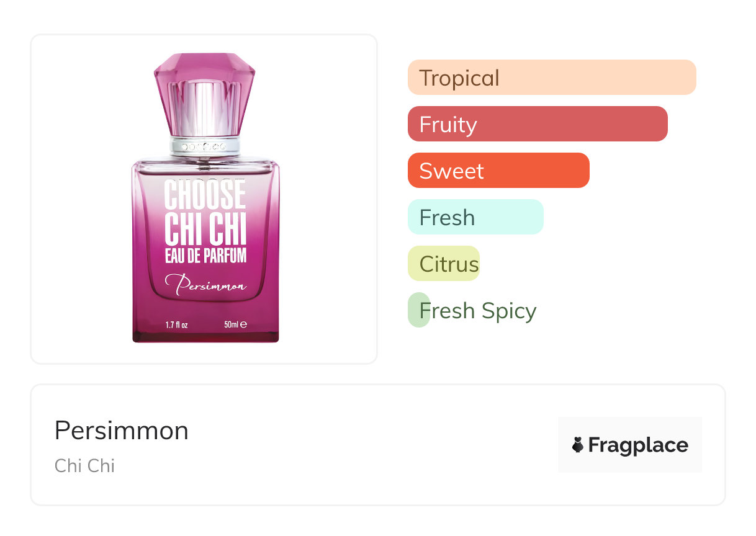Click the Persimmon script on the bottle
756x536 pixels.
[205, 286]
